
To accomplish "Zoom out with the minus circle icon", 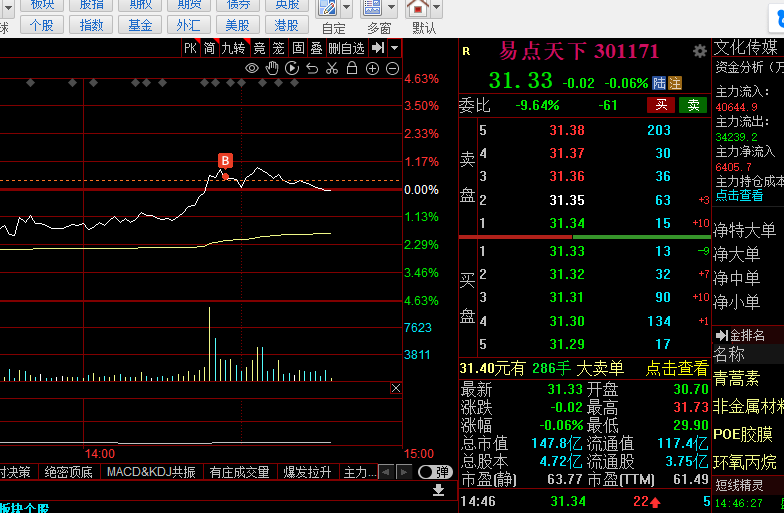I will [393, 68].
